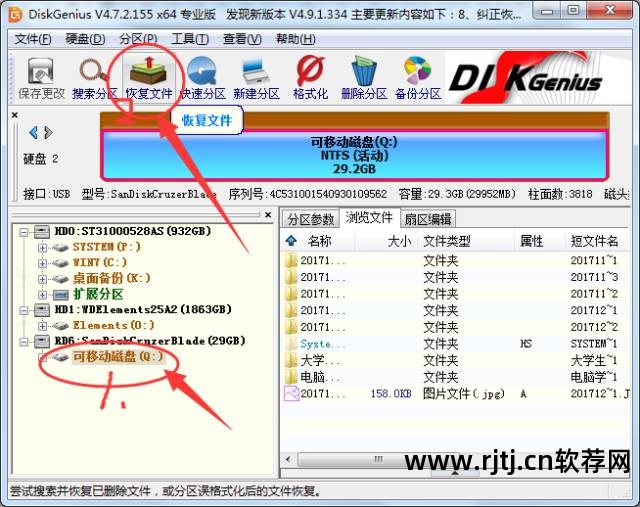640x507 pixels.
Task: Click the WIN7 (C:) partition icon
Action: pyautogui.click(x=60, y=263)
